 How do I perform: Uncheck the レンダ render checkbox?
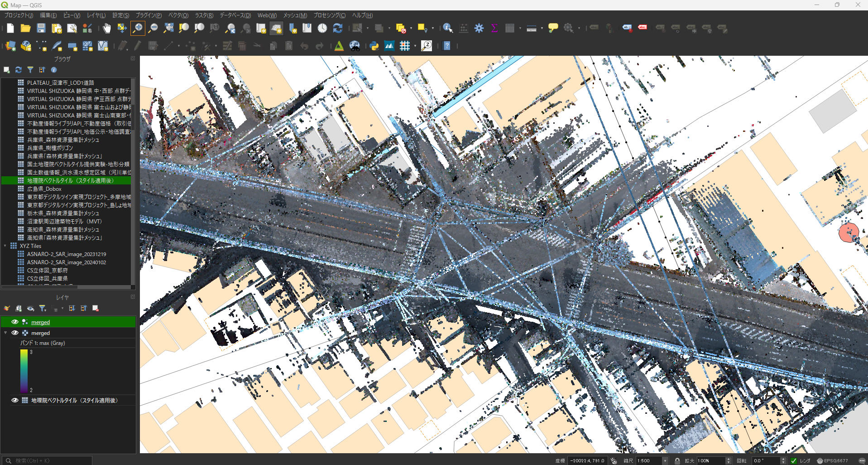(794, 460)
